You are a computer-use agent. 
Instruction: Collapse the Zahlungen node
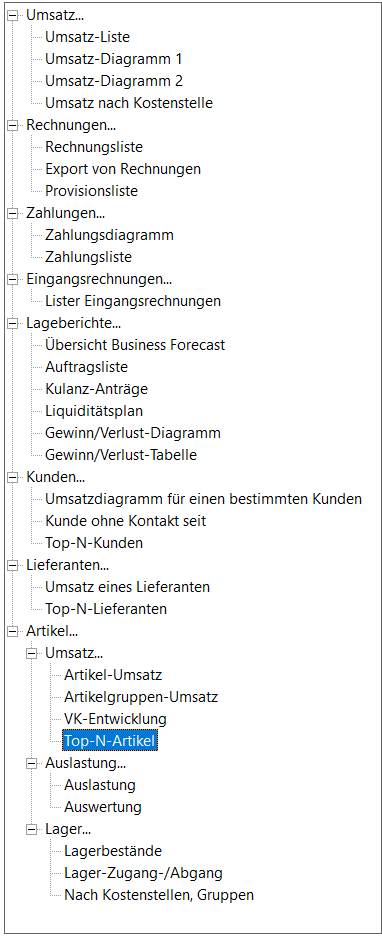(x=12, y=213)
